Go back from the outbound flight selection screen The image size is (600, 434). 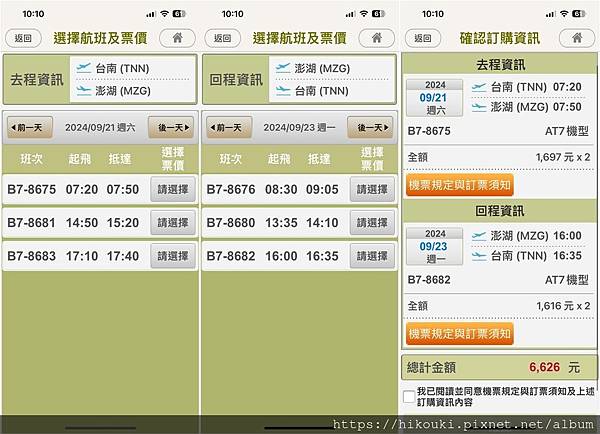(23, 38)
